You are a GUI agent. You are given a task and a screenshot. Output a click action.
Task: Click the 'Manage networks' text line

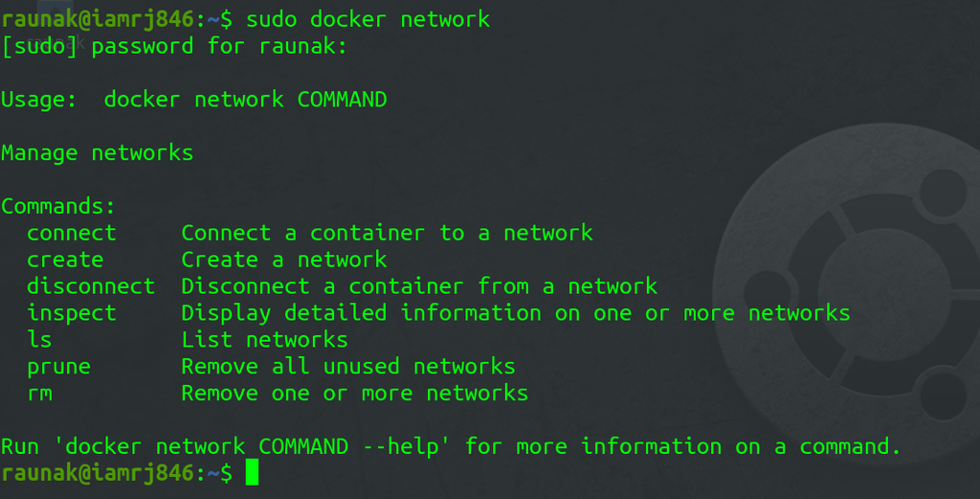tap(98, 154)
